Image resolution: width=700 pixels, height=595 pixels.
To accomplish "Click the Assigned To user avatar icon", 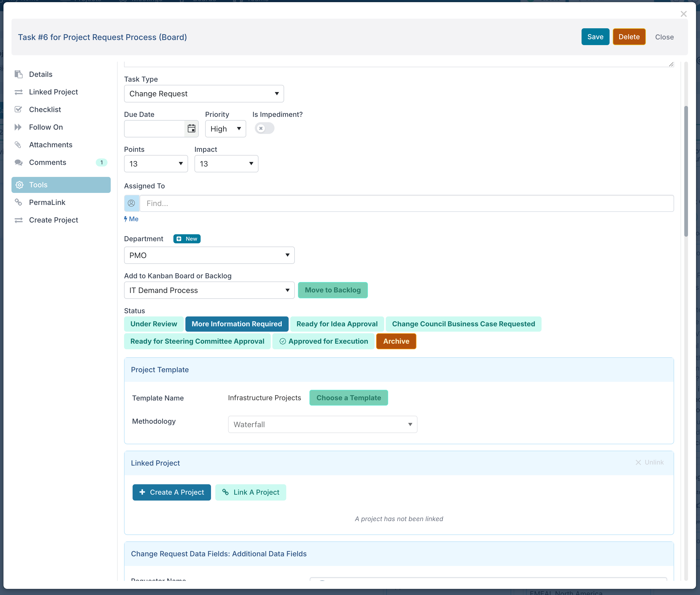I will [132, 203].
